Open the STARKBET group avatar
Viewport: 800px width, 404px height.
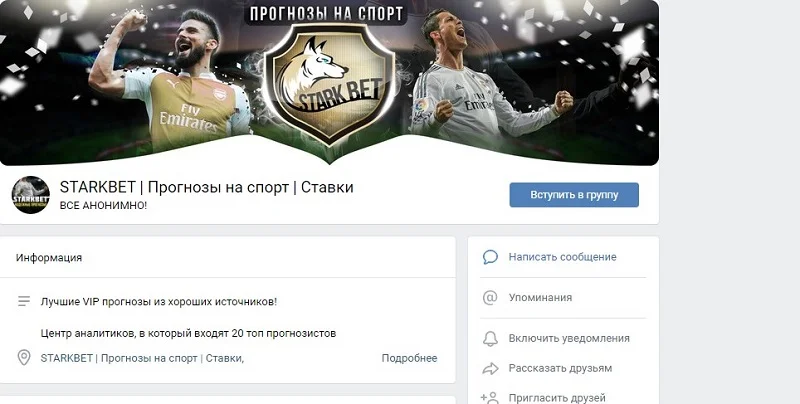[x=31, y=195]
